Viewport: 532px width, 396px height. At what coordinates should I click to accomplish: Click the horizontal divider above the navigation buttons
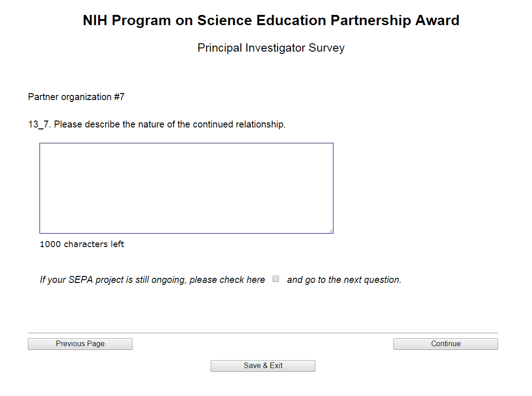263,333
